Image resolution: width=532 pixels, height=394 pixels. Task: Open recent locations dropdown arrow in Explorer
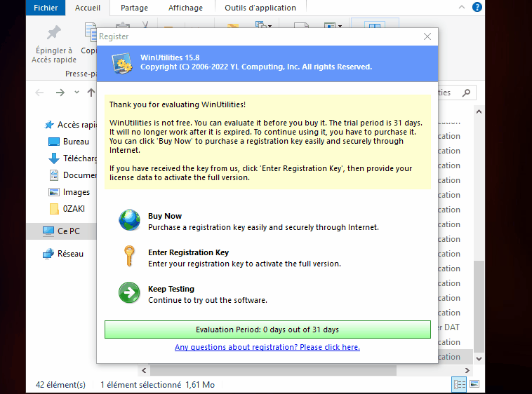(x=77, y=92)
